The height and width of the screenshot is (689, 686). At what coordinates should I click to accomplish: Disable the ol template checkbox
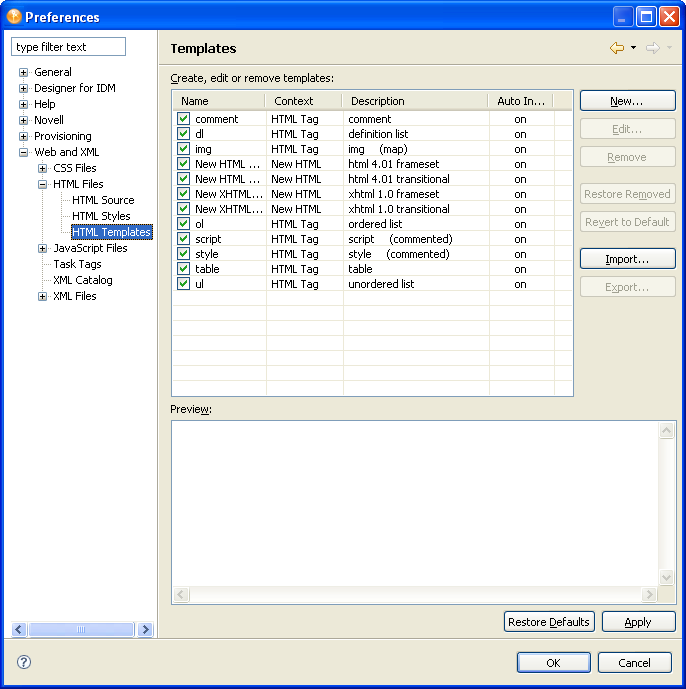[x=184, y=224]
